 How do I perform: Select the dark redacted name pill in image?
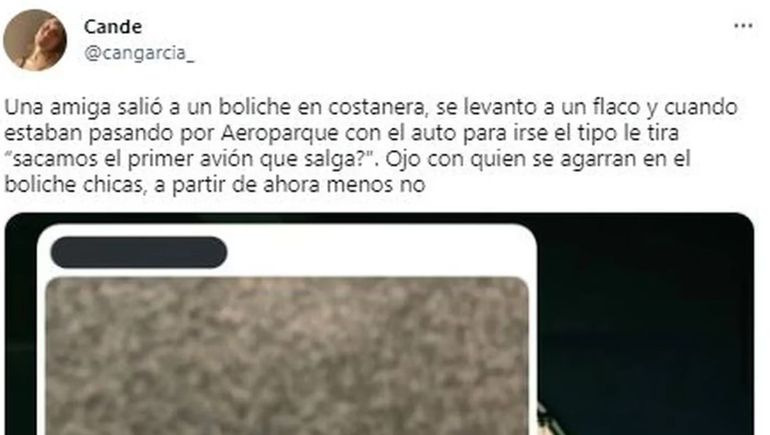pyautogui.click(x=139, y=252)
